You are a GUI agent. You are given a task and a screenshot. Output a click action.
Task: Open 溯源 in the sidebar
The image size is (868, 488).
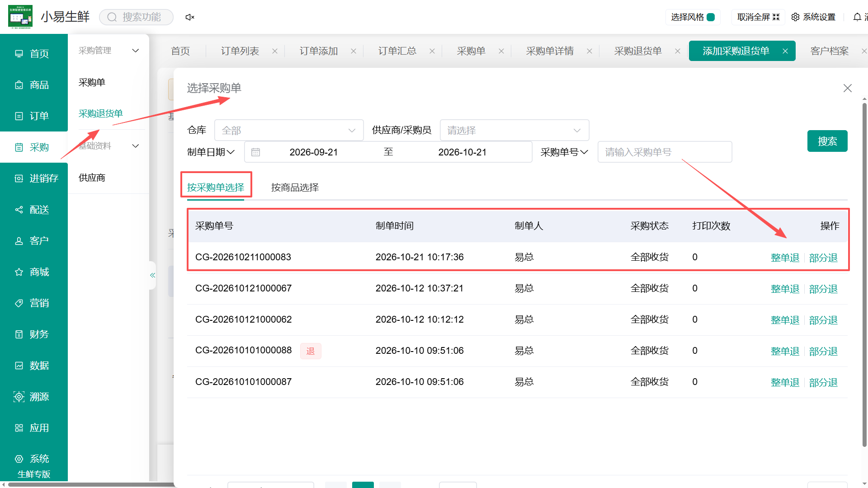pyautogui.click(x=34, y=397)
